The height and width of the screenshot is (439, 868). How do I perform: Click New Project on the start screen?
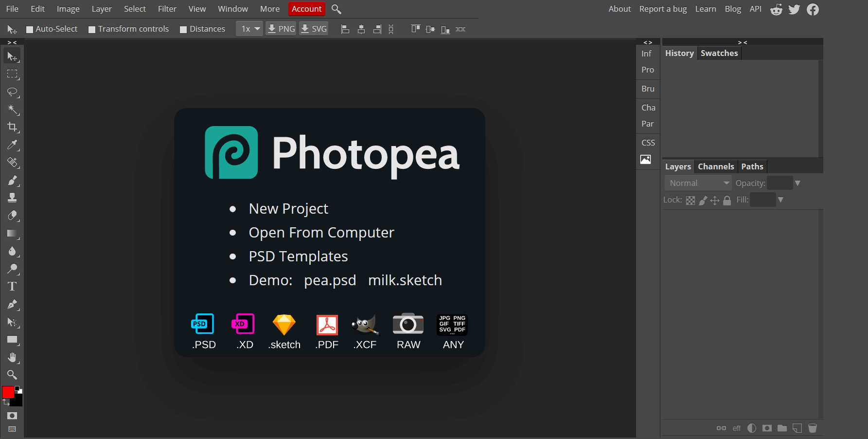coord(288,209)
